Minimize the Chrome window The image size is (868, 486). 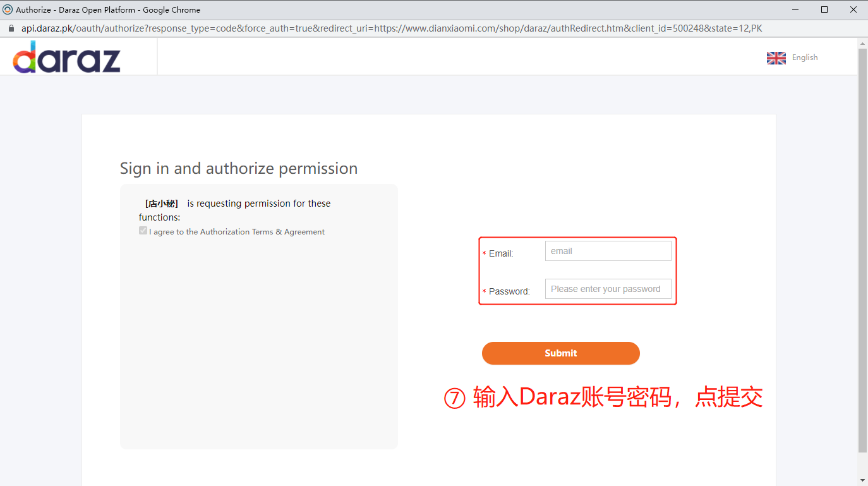pos(795,9)
